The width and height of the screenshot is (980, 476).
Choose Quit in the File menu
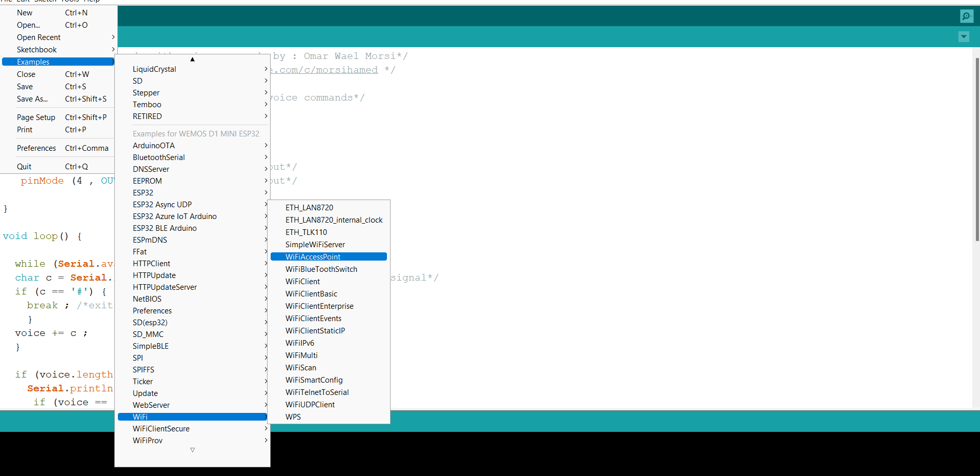click(x=58, y=167)
